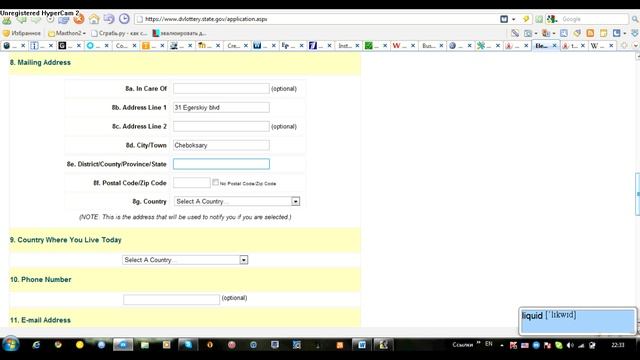
Task: Open the Windows Start orb
Action: 10,345
